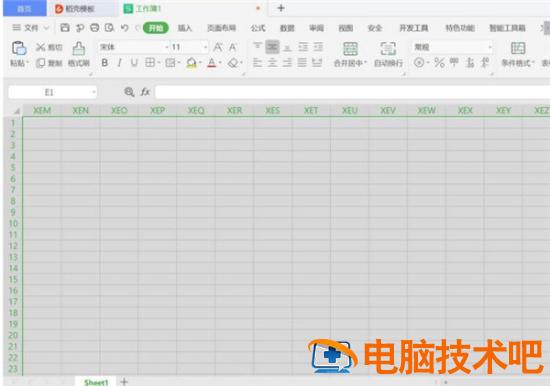Add a new sheet with plus icon

click(124, 381)
